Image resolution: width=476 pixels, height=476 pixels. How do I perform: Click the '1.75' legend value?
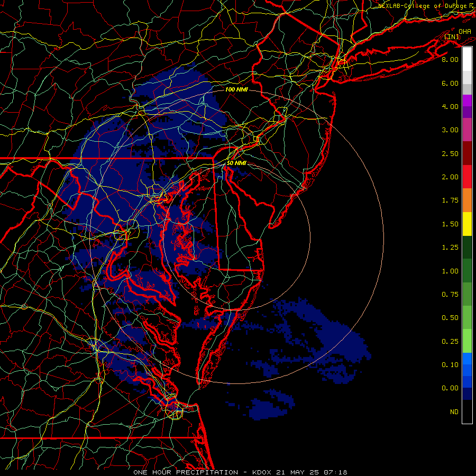tap(450, 200)
